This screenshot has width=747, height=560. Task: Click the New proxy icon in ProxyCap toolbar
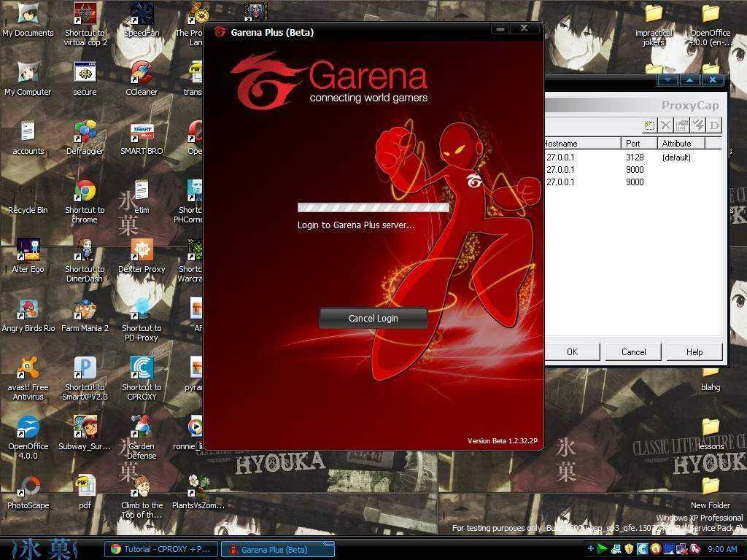(x=649, y=125)
